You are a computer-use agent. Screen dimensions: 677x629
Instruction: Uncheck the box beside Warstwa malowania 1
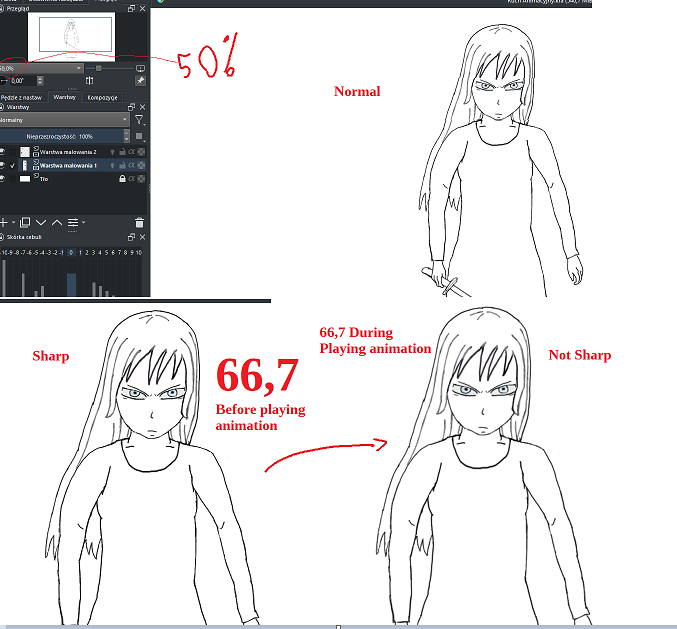tap(13, 165)
